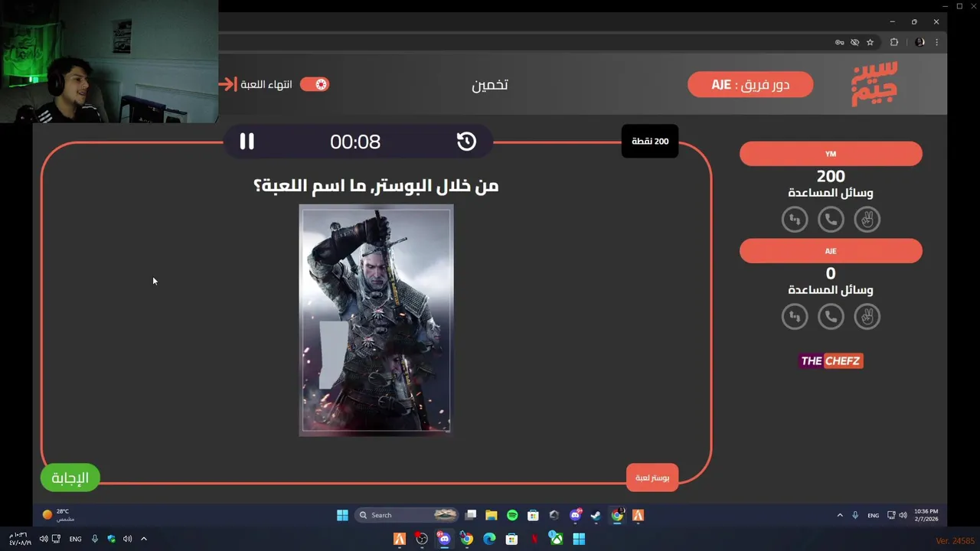
Task: Use YM team's peace-hand lifeline icon
Action: 867,220
